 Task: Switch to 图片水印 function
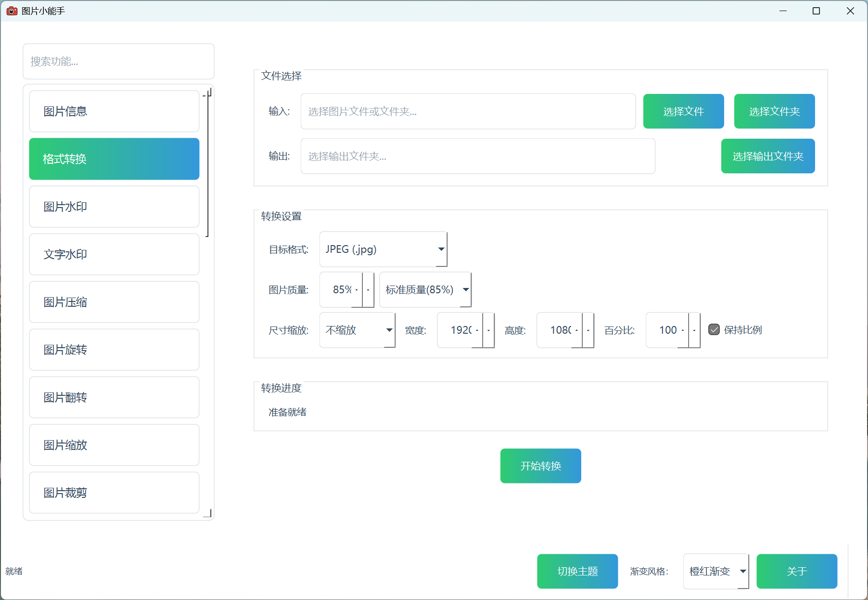pos(114,207)
